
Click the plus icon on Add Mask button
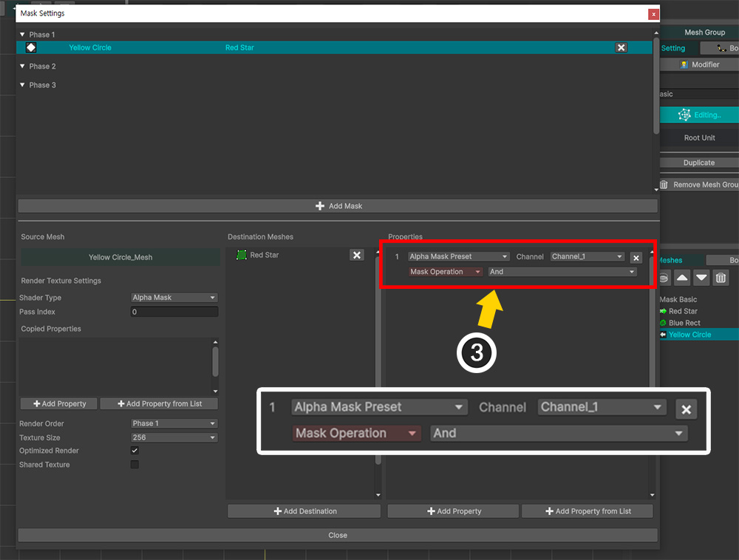click(320, 206)
